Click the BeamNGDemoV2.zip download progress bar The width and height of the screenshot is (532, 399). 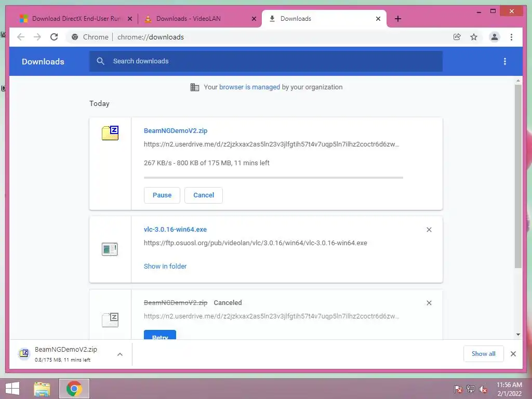point(273,178)
